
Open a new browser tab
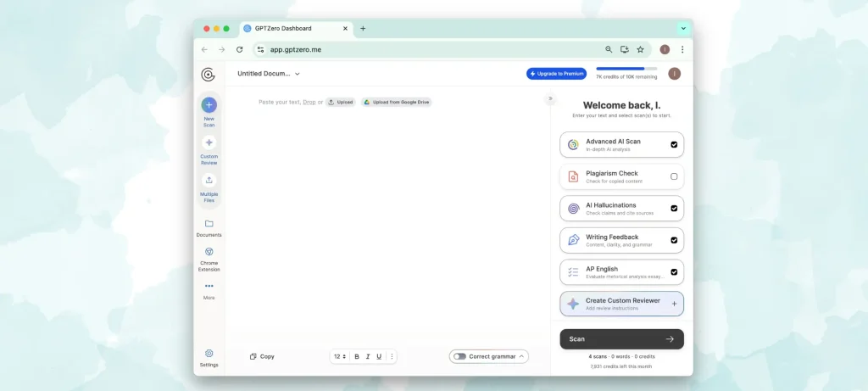[363, 28]
